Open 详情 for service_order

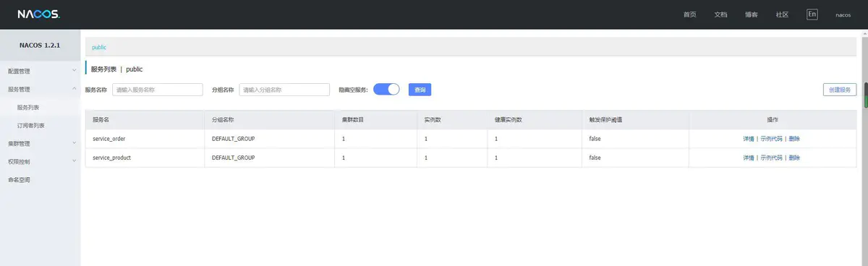click(749, 138)
